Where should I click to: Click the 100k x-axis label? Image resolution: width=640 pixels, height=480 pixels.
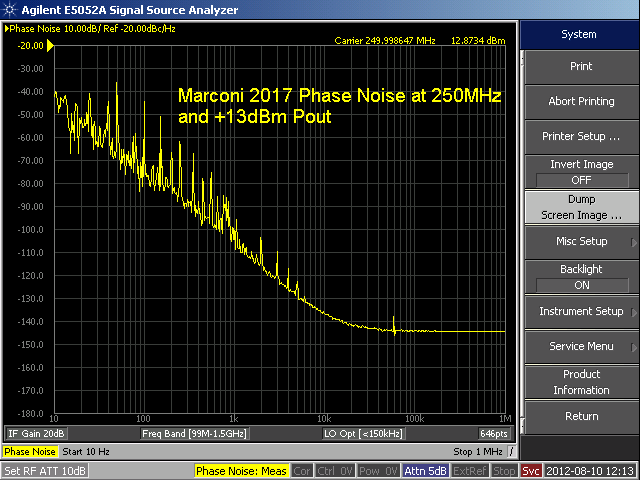click(415, 419)
